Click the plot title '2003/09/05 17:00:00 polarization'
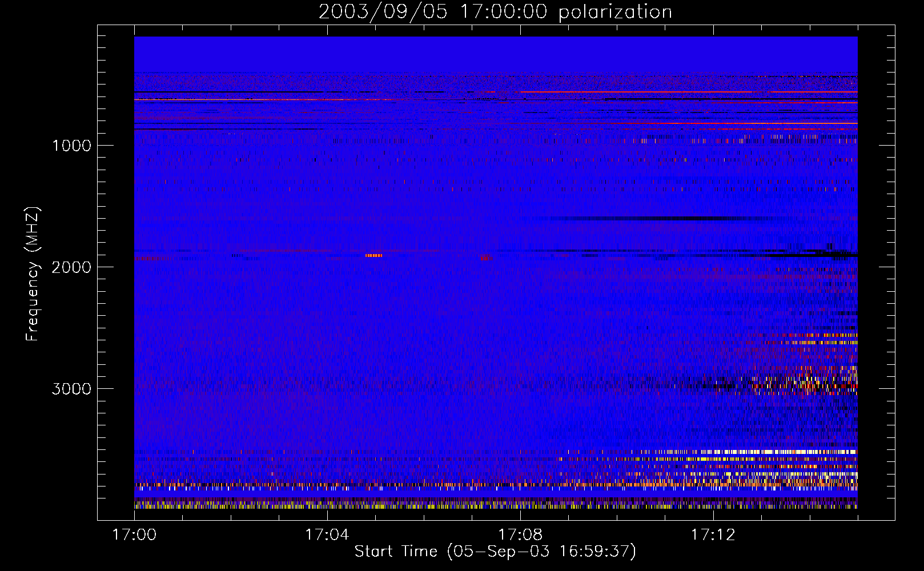The height and width of the screenshot is (571, 924). coord(495,11)
